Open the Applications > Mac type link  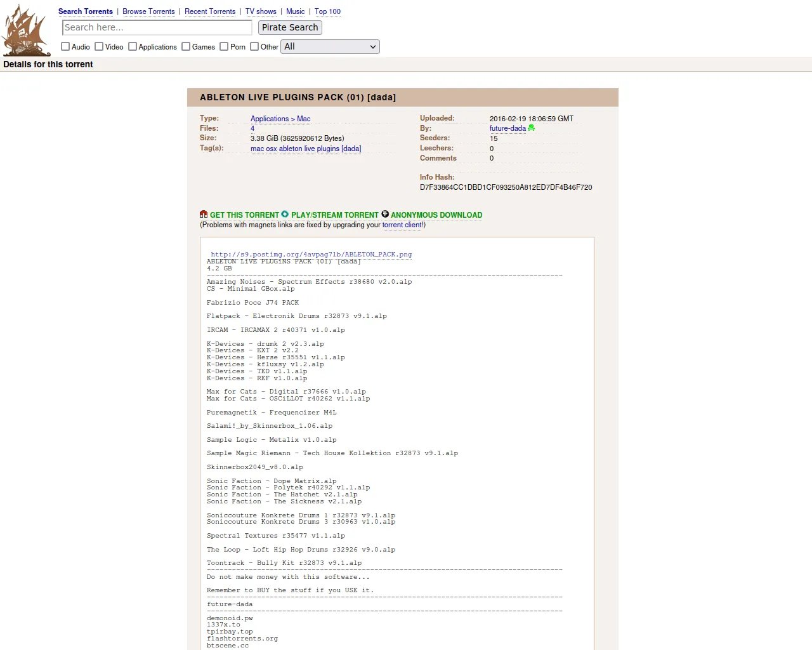280,119
